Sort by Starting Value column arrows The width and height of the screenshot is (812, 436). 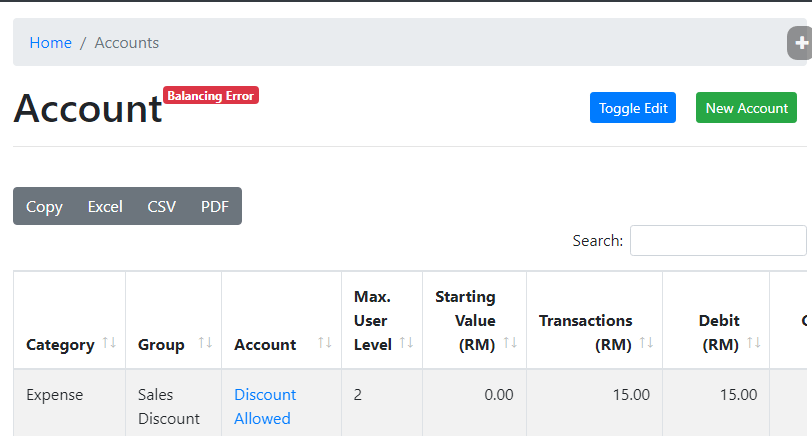click(510, 343)
